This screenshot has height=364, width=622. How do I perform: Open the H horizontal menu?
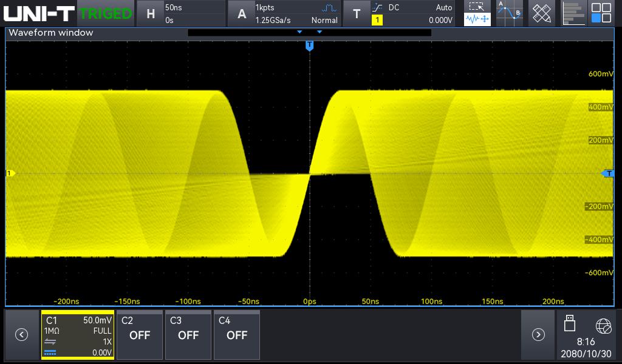[x=150, y=13]
